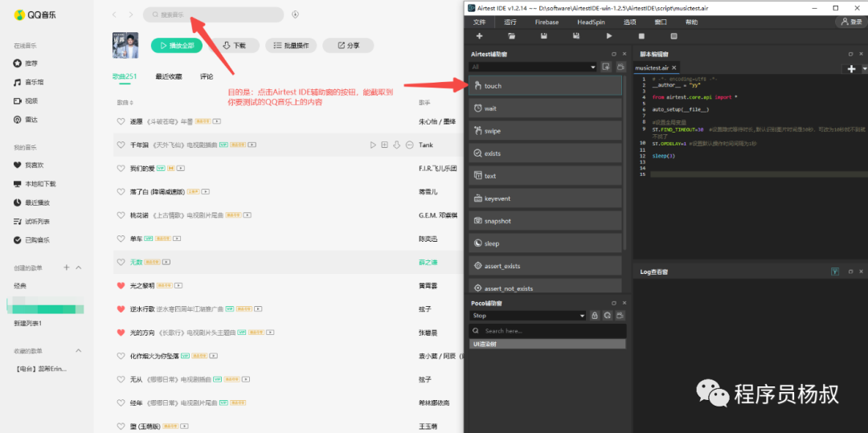Click the snapshot button in Airtest辅助窗
The image size is (868, 433).
tap(545, 221)
